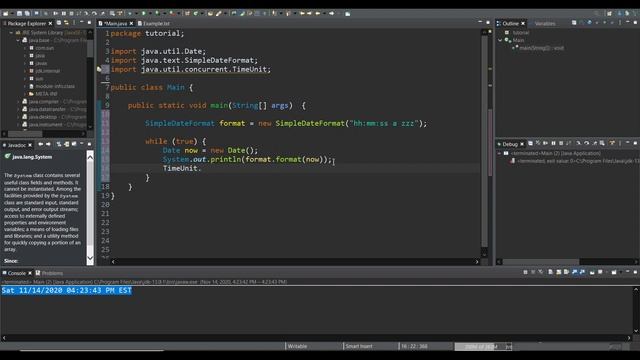Open the Run dropdown arrow beside green play
The width and height of the screenshot is (640, 360).
tap(150, 13)
